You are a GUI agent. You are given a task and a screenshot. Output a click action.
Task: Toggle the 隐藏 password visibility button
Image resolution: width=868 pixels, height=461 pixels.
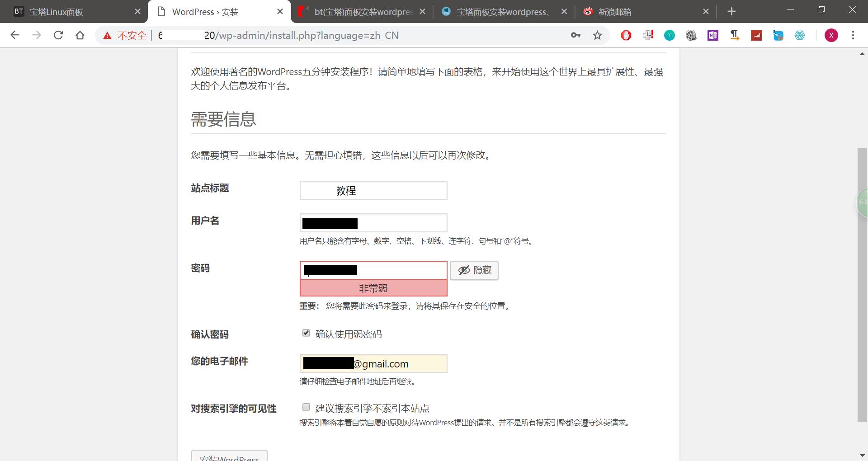coord(474,270)
